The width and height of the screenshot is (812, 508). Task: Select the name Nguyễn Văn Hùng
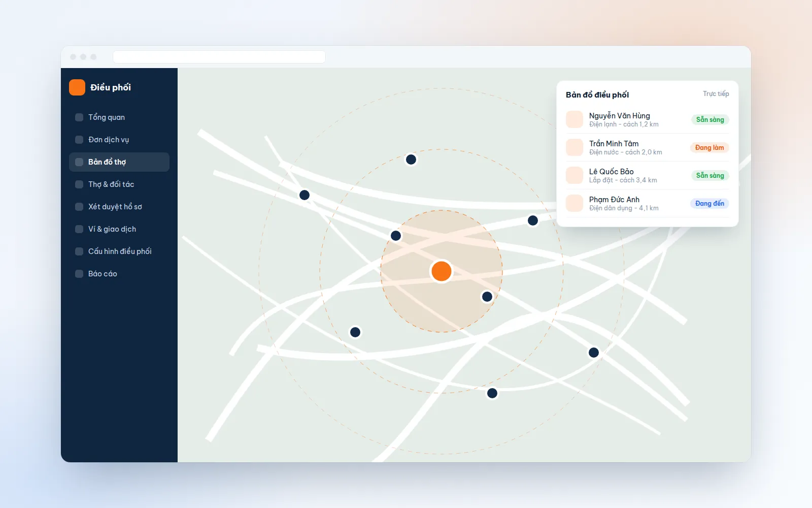pos(619,116)
